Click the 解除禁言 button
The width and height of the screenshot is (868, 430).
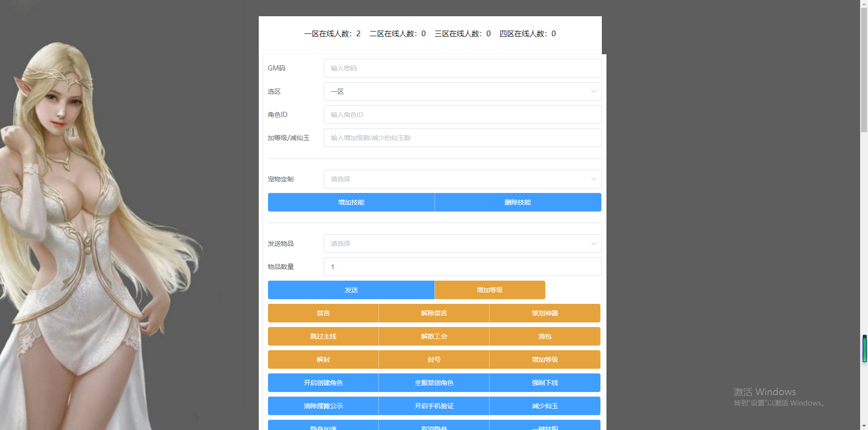coord(434,313)
